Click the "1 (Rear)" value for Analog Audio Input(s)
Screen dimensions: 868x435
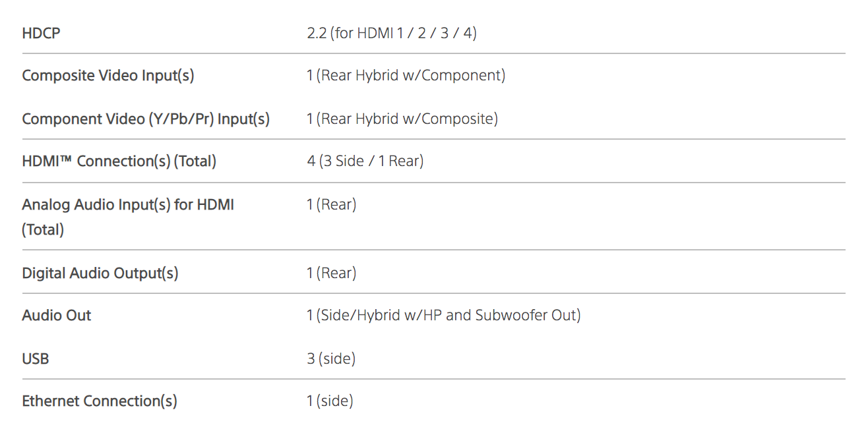click(x=331, y=204)
